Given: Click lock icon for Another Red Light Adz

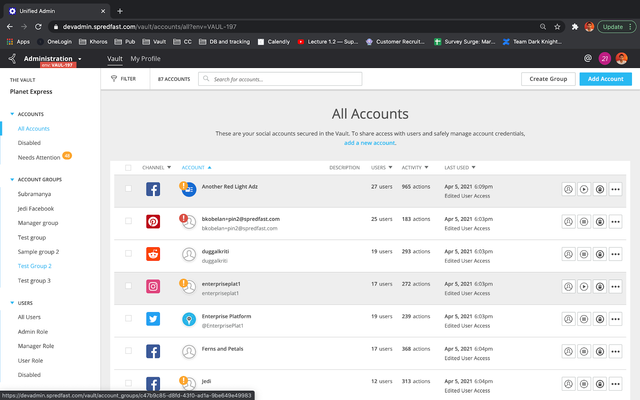Looking at the screenshot, I should pos(600,189).
